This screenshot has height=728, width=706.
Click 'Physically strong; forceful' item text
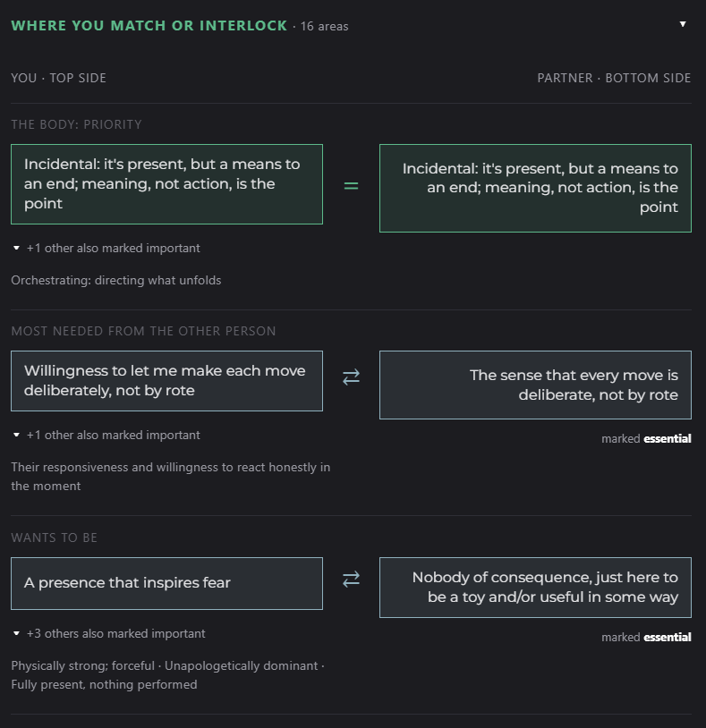[x=82, y=665]
